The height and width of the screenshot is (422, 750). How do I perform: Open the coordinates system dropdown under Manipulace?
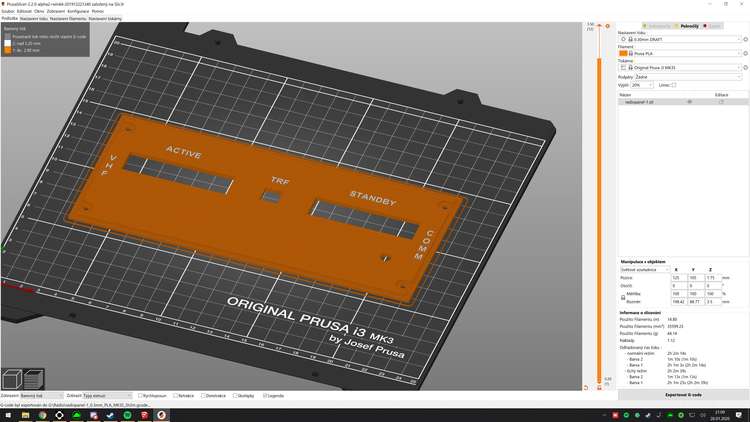tap(644, 270)
